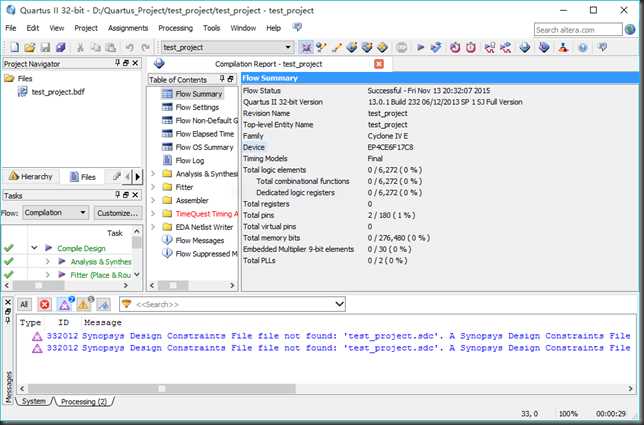Viewport: 644px width, 425px height.
Task: Start Analysis & Synthesis arrow-check icon
Action: (x=436, y=47)
